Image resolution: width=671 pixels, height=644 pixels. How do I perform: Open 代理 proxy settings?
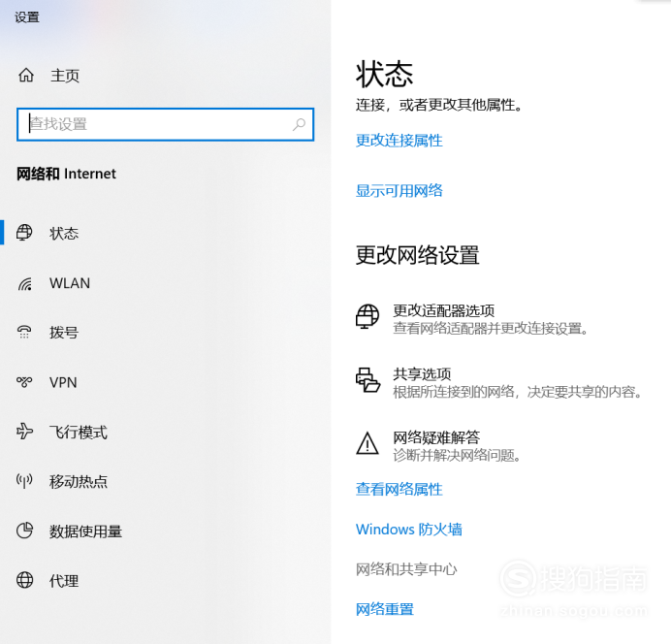pyautogui.click(x=64, y=581)
